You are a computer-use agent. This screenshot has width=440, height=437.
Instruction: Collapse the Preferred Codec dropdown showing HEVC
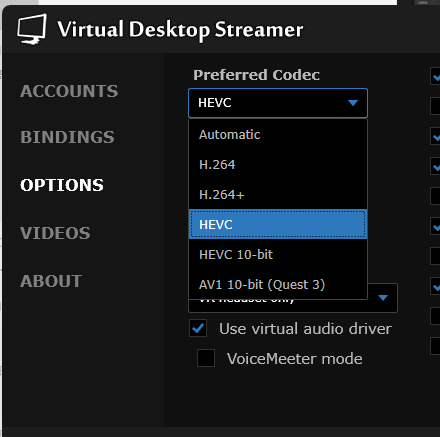(278, 103)
